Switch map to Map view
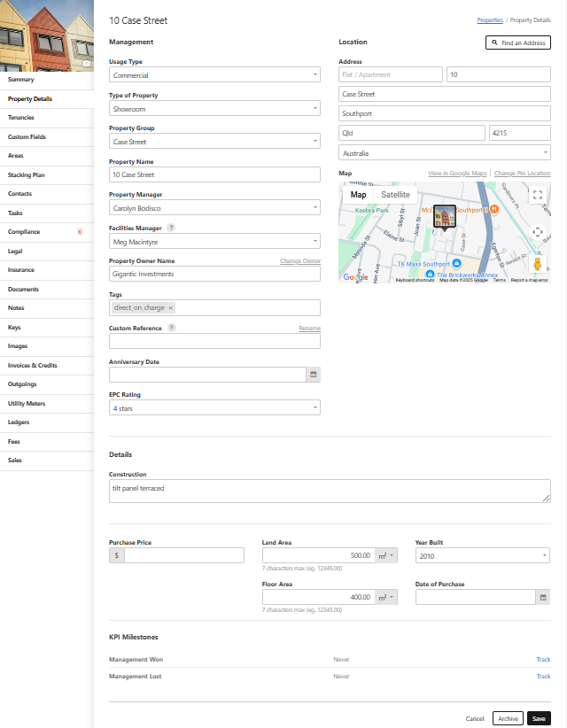Viewport: 567px width, 728px height. click(x=358, y=195)
